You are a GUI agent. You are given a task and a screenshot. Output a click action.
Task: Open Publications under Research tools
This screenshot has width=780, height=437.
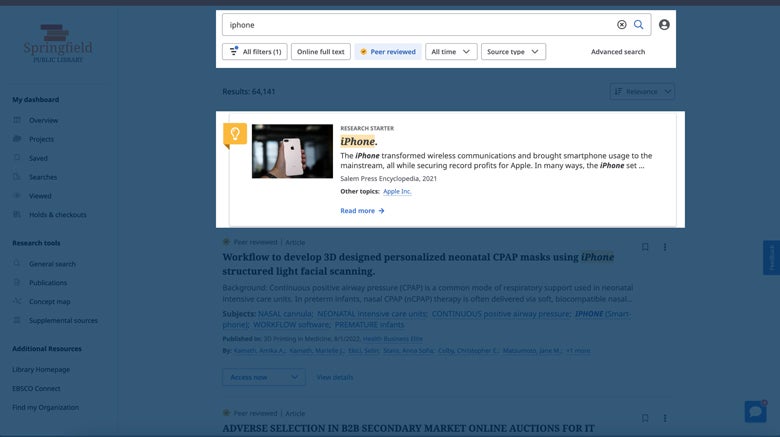point(48,282)
